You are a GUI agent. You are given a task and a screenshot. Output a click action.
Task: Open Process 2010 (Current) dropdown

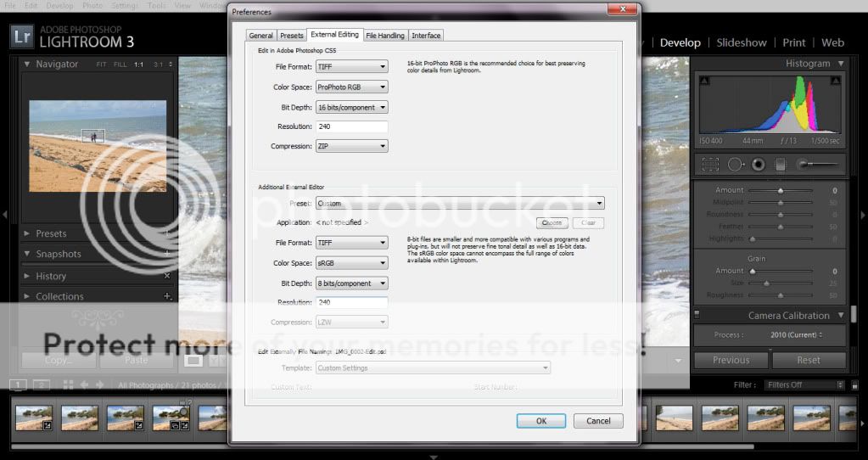coord(796,335)
